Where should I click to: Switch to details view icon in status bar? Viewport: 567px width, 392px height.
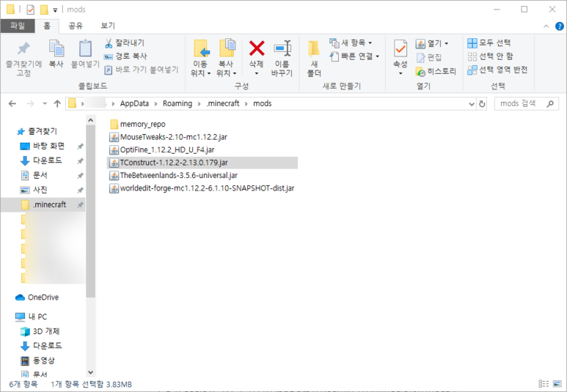(x=544, y=384)
